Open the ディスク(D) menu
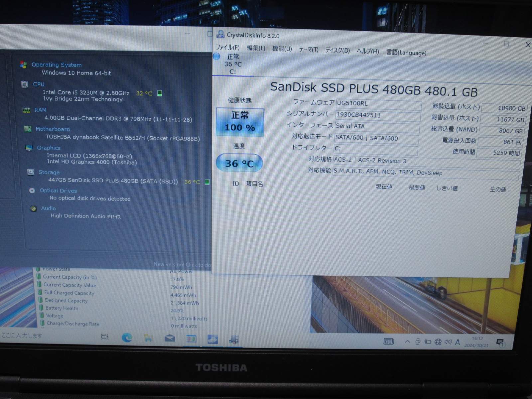532x399 pixels. tap(337, 50)
